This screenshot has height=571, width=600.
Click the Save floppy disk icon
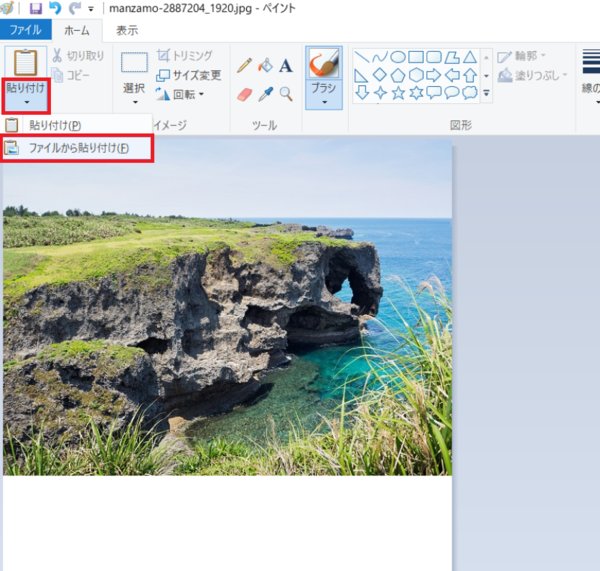tap(36, 8)
